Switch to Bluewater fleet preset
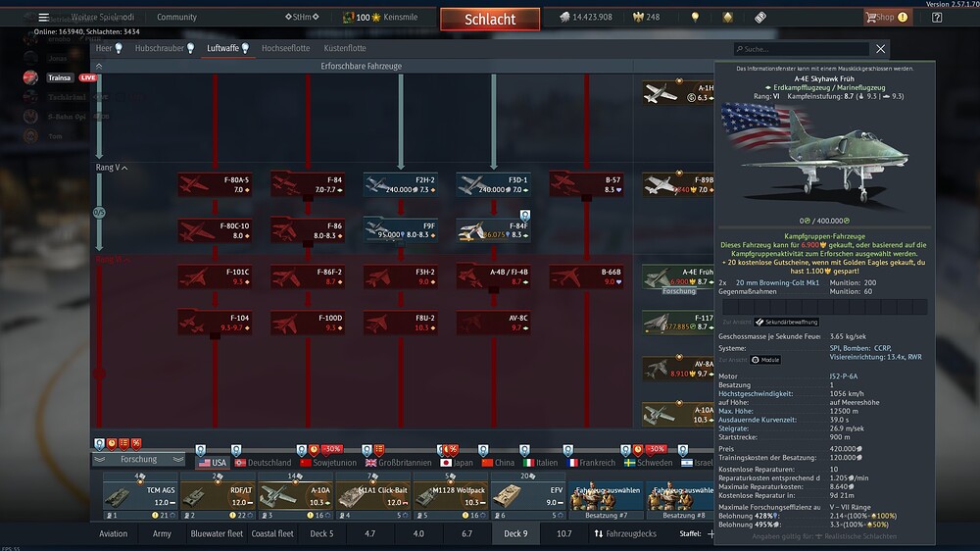This screenshot has width=980, height=551. coord(217,534)
